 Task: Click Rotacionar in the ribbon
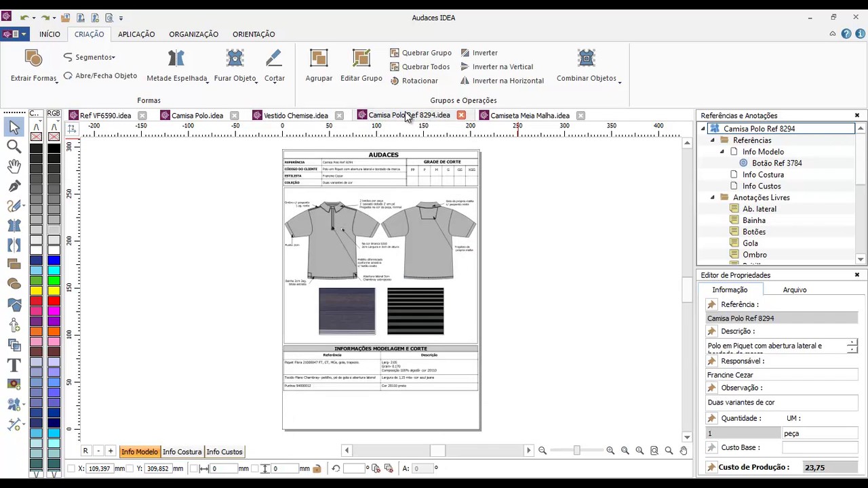coord(414,81)
